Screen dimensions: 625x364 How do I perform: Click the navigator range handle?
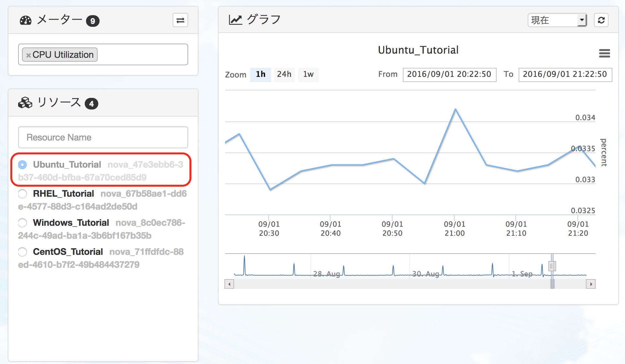pos(552,266)
